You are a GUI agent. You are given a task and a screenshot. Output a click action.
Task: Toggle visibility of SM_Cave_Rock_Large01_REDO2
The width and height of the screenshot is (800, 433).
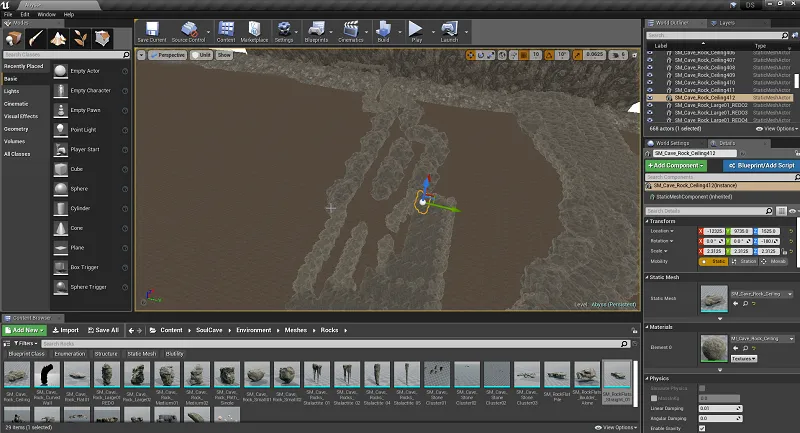coord(650,106)
